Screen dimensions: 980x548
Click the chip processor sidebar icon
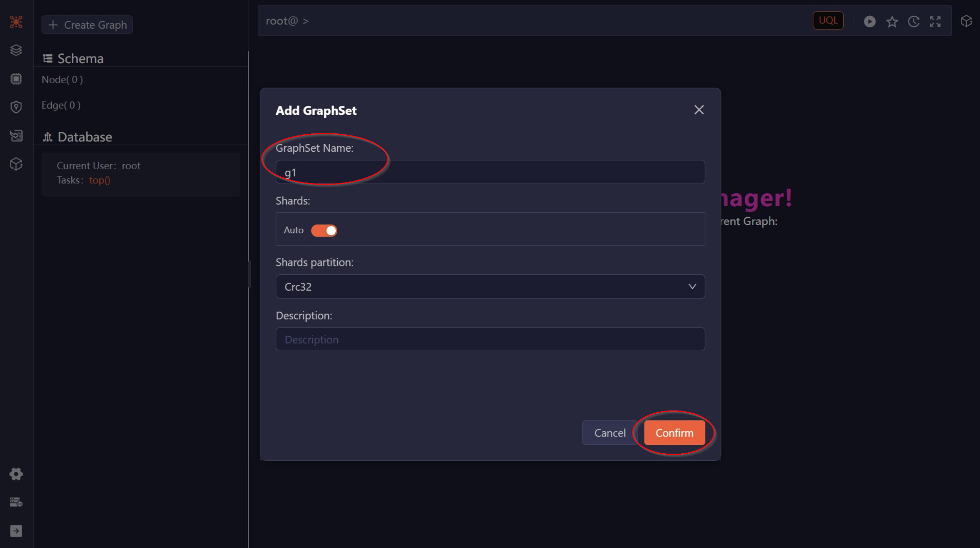coord(16,78)
